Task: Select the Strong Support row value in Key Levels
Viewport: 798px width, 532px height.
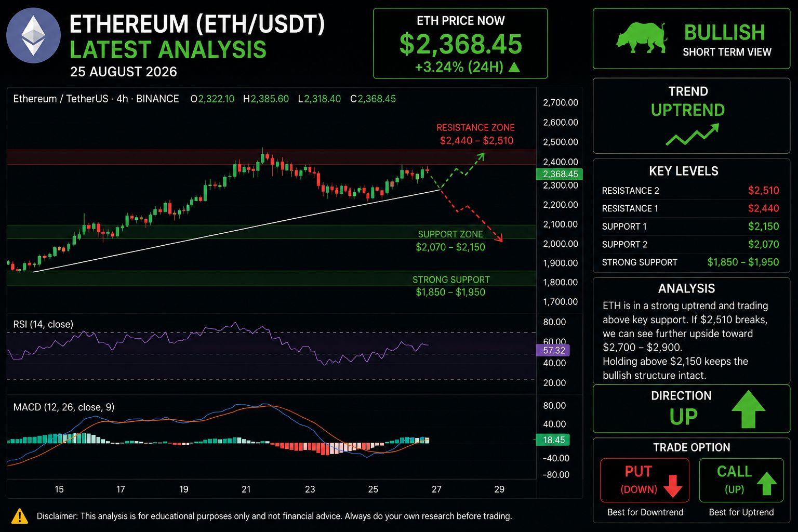Action: pyautogui.click(x=743, y=262)
